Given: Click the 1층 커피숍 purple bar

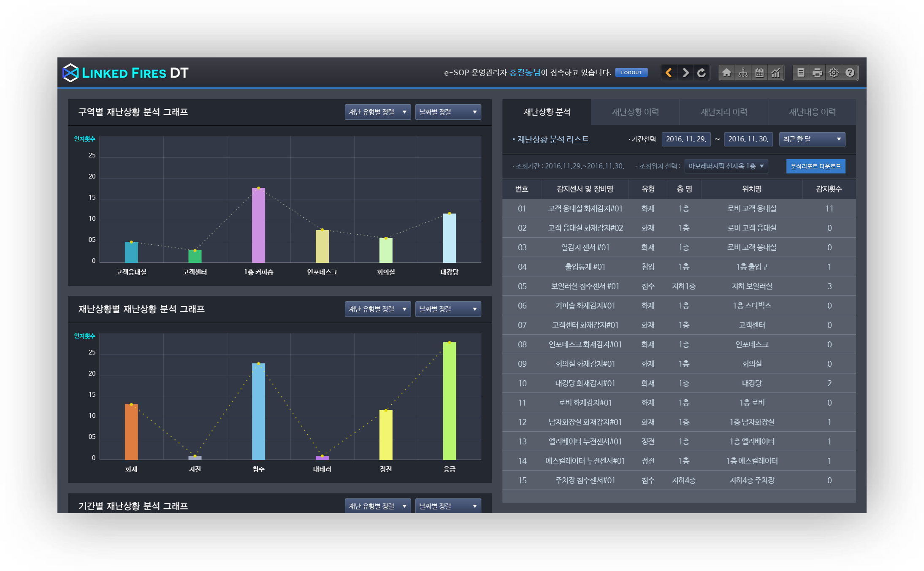Looking at the screenshot, I should 258,225.
